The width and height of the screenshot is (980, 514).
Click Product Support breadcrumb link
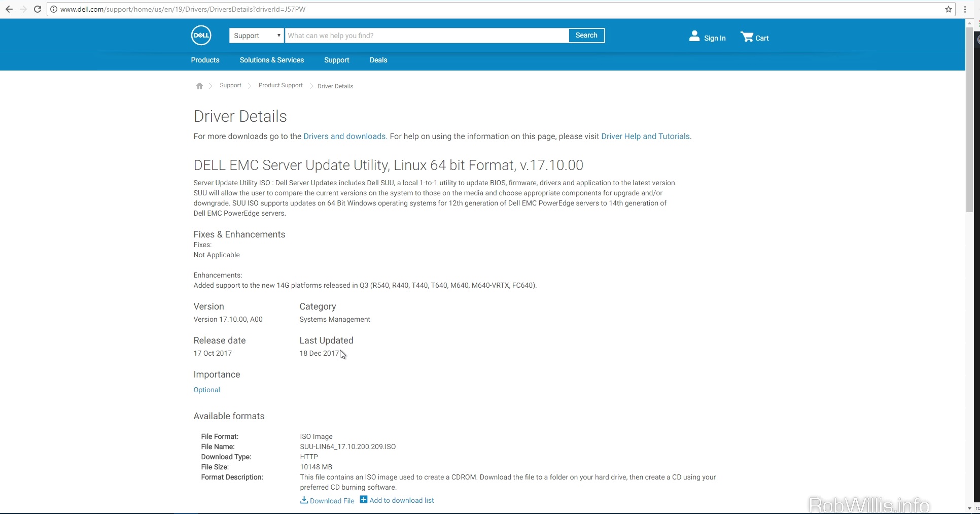pos(281,85)
